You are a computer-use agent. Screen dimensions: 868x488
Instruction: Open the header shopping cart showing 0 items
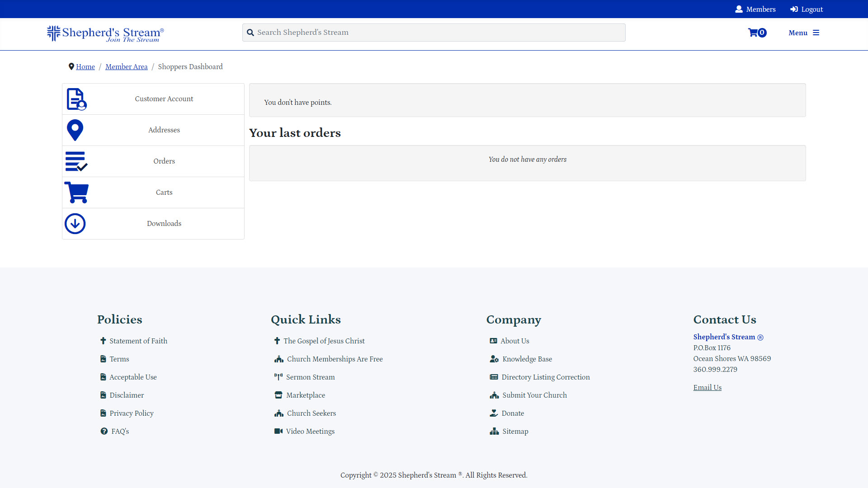757,33
